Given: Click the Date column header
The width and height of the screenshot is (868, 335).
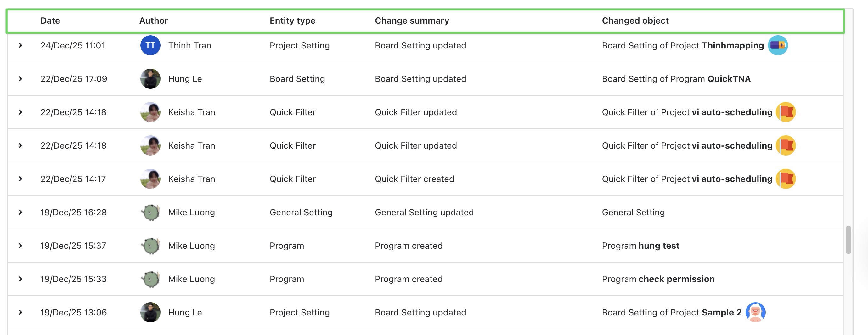Looking at the screenshot, I should point(50,20).
